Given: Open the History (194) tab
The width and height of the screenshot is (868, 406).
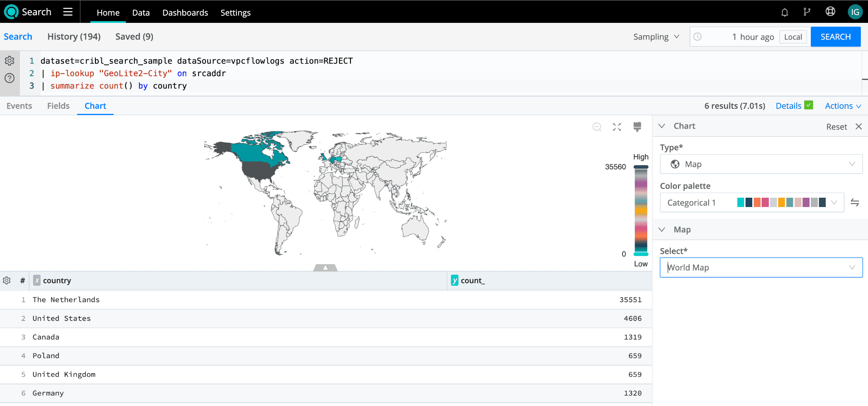Looking at the screenshot, I should 74,37.
